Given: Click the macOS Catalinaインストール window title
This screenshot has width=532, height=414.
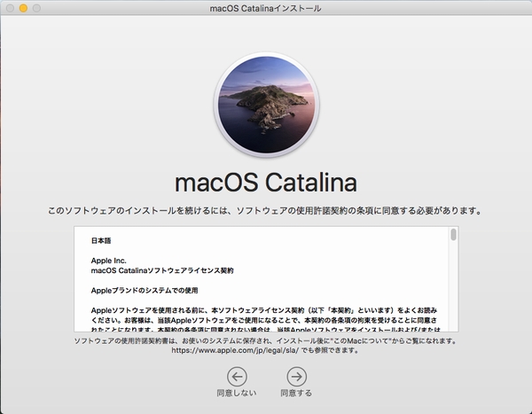Looking at the screenshot, I should click(x=265, y=8).
